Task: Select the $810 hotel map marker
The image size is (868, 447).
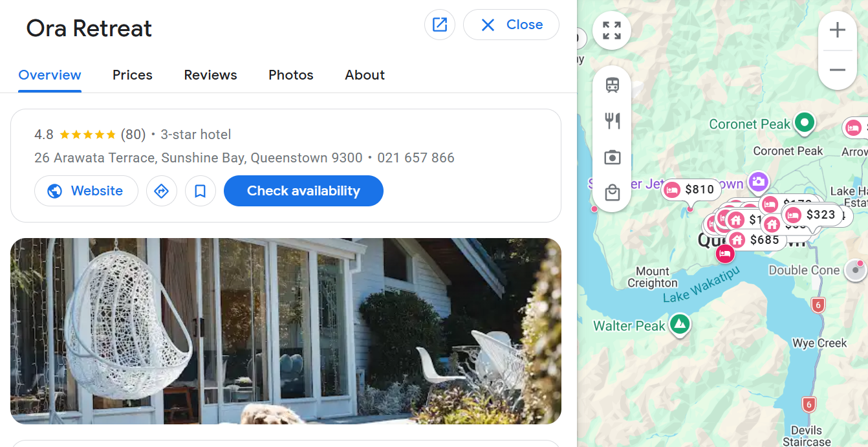Action: point(691,190)
